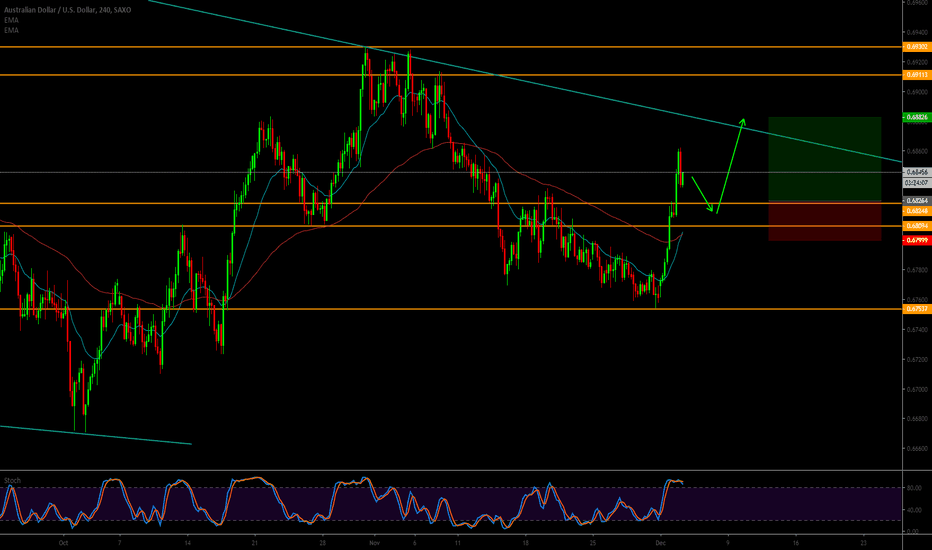Open the Stoch indicator legend label
This screenshot has height=550, width=932.
coord(10,479)
